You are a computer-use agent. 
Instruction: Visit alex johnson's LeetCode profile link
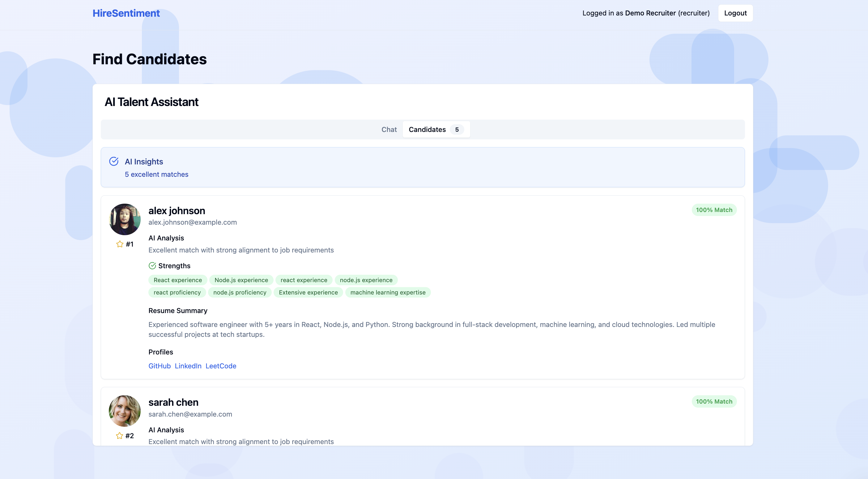[221, 366]
